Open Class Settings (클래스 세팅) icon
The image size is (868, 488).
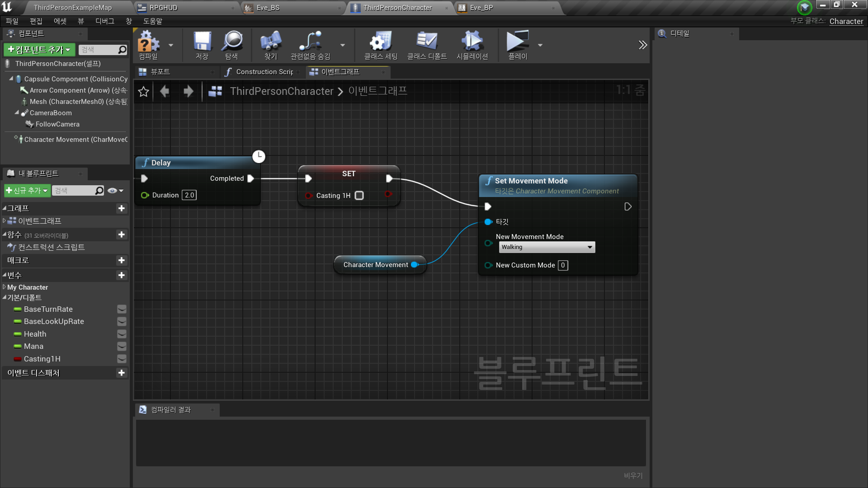(x=381, y=42)
